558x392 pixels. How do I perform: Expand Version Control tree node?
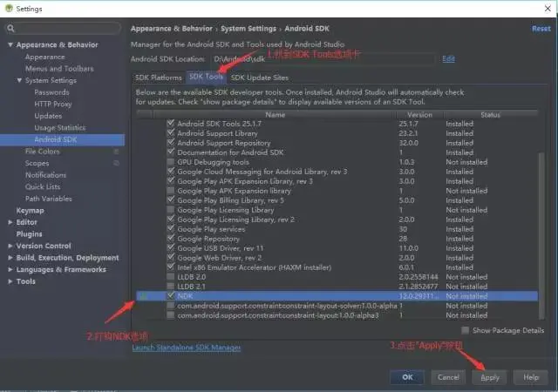(10, 246)
